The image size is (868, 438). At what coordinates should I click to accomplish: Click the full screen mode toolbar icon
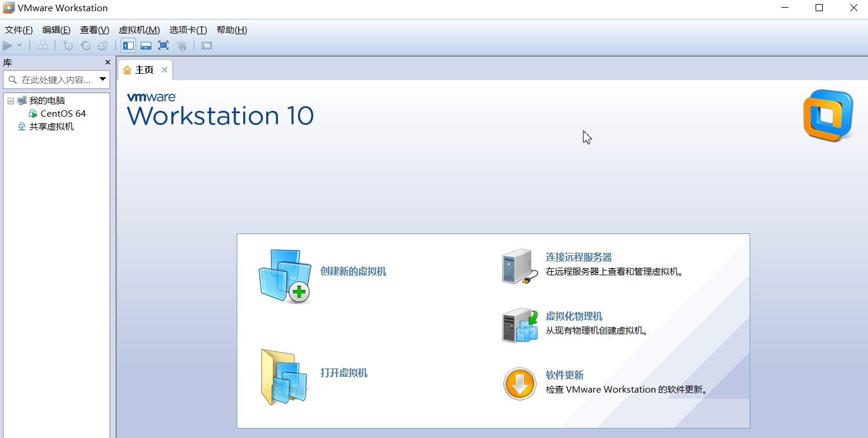click(164, 45)
